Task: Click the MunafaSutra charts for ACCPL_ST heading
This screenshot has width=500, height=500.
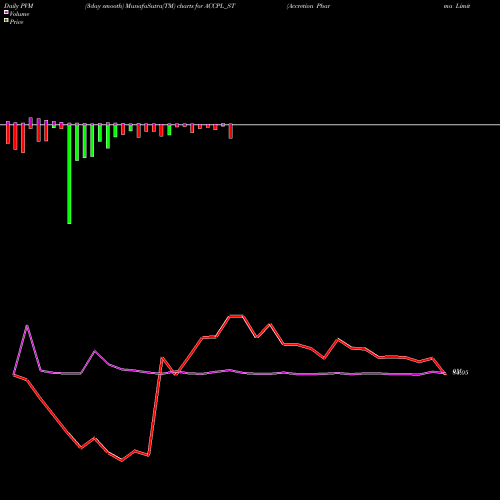Action: point(160,6)
